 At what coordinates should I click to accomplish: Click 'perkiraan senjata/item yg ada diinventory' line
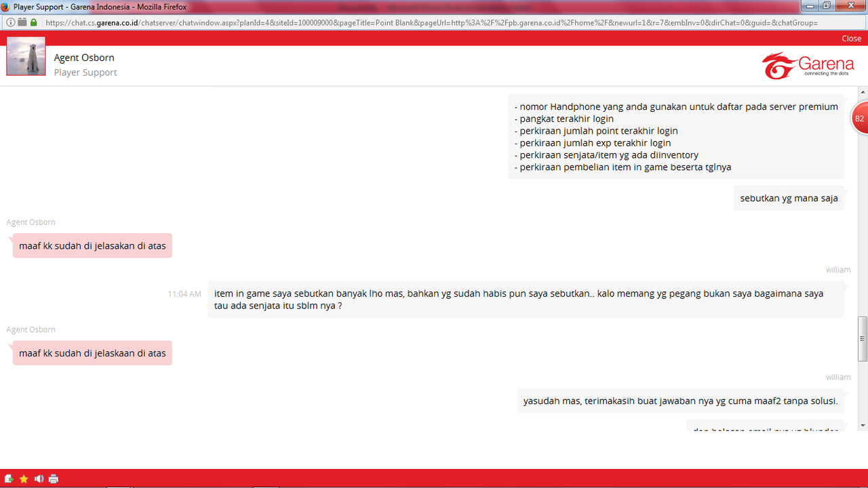point(606,155)
